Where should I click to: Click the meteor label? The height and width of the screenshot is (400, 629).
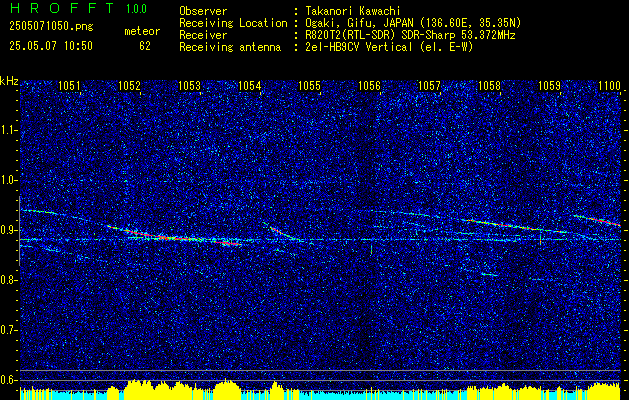(142, 31)
